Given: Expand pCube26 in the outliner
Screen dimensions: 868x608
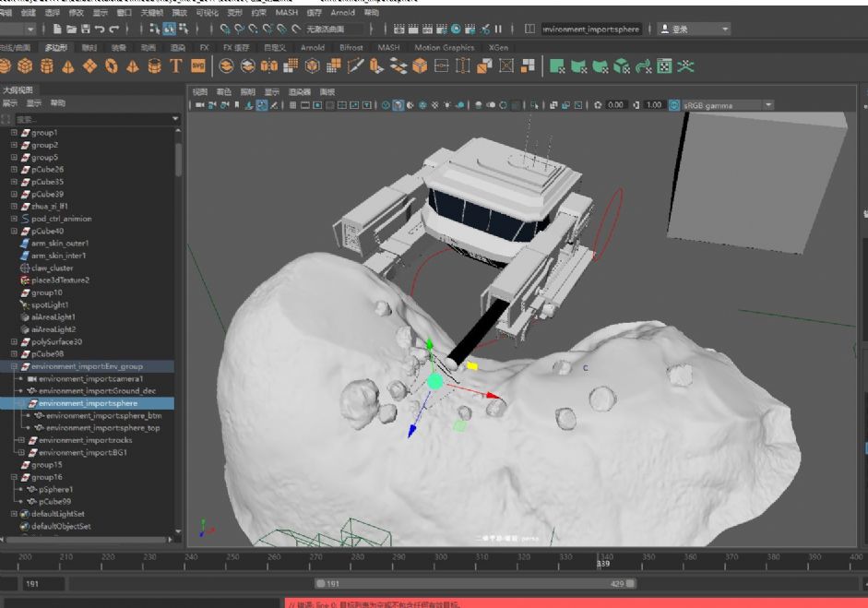Looking at the screenshot, I should (x=14, y=169).
